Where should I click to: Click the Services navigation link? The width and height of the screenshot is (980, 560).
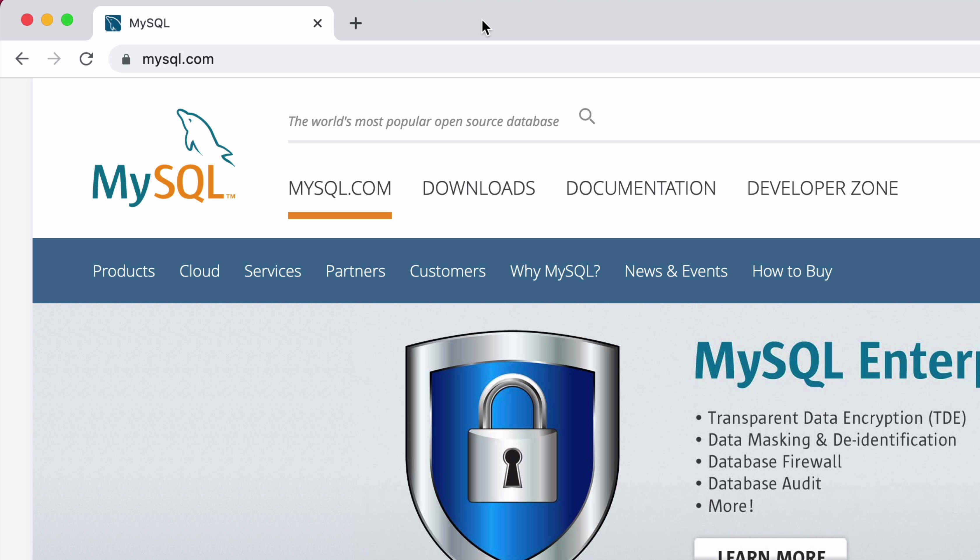pos(272,271)
